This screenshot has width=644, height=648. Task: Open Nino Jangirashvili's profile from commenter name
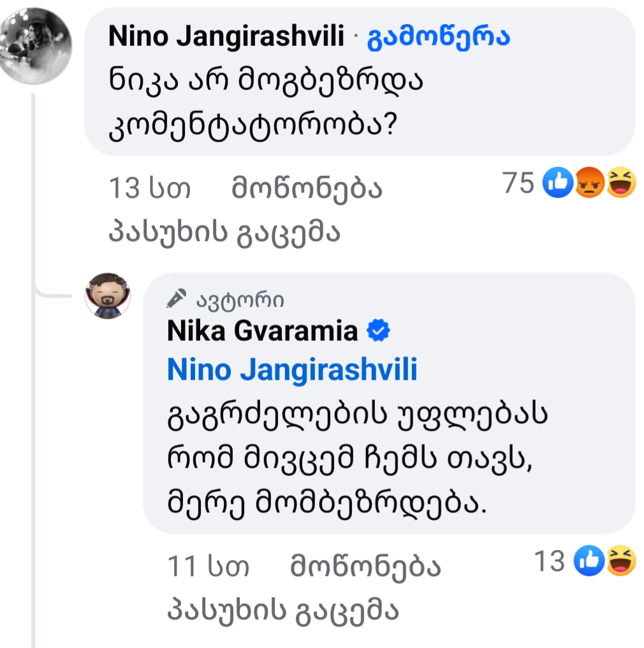pyautogui.click(x=227, y=37)
